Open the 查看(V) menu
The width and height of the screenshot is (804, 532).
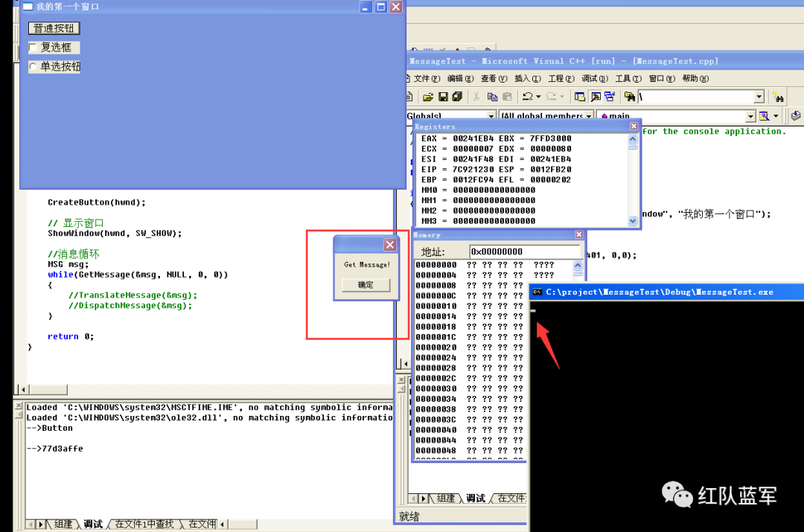click(x=494, y=78)
